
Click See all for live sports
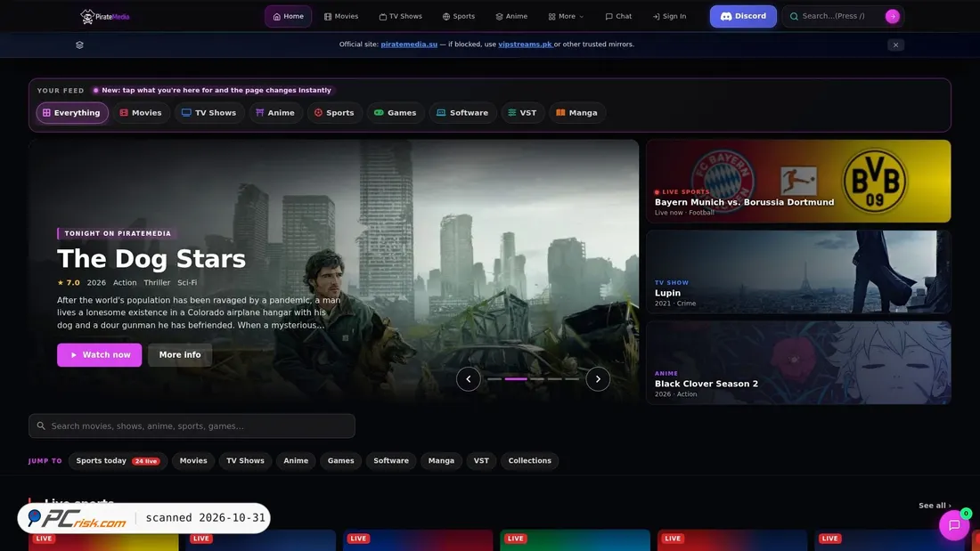pos(935,506)
